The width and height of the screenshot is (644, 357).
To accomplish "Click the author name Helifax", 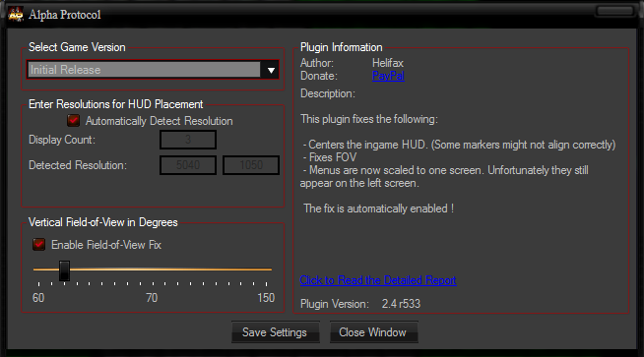I will click(388, 63).
